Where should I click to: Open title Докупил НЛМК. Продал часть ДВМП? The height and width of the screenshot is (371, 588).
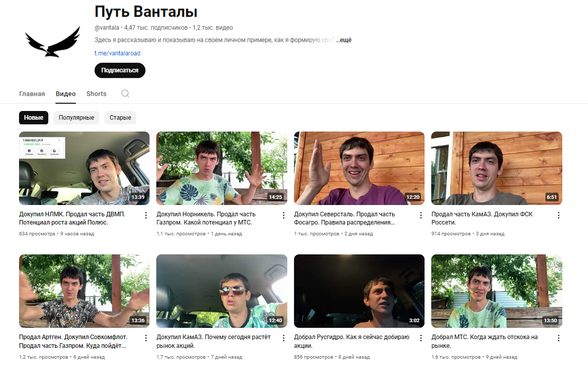tap(72, 218)
